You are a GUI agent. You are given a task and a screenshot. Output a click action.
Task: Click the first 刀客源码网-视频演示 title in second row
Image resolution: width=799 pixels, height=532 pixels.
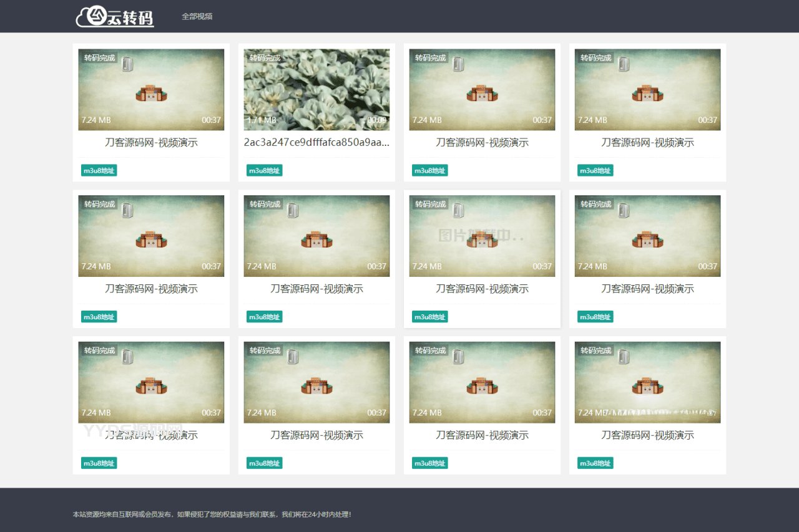(x=151, y=289)
